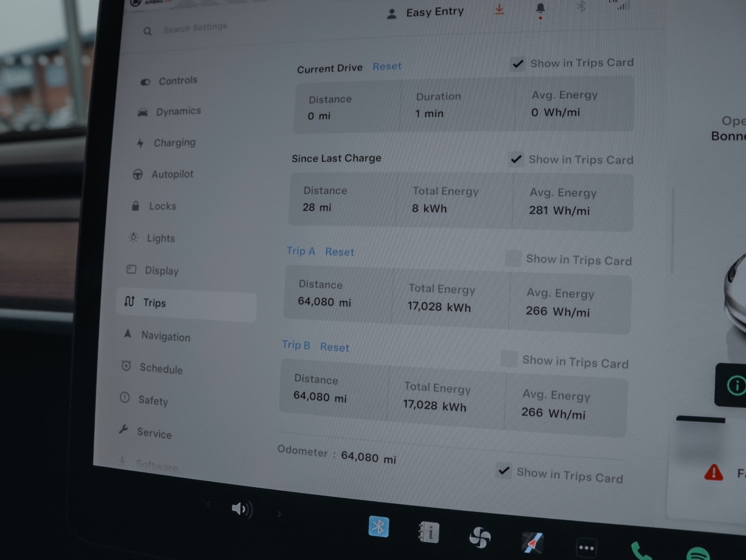Click the red warning triangle alert
Viewport: 746px width, 560px height.
pos(714,471)
